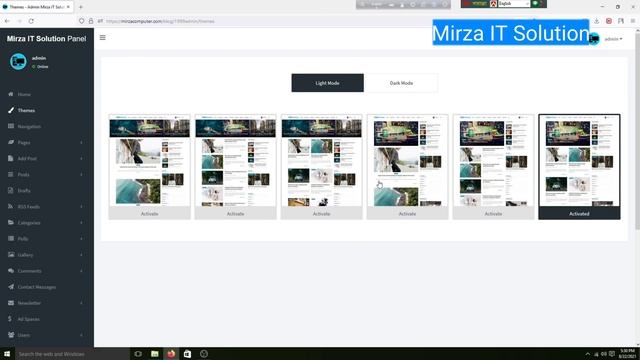Expand the Categories submenu arrow
640x360 pixels.
[x=81, y=222]
